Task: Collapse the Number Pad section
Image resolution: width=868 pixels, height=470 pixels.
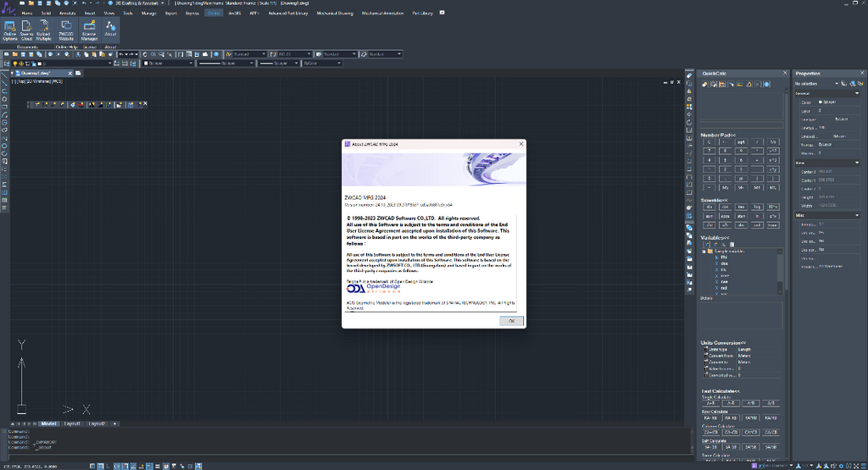Action: (718, 135)
